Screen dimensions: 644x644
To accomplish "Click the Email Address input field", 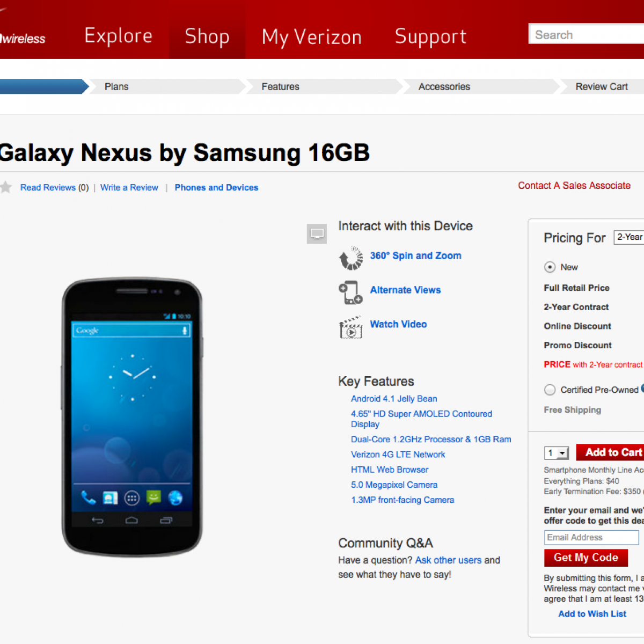I will [x=591, y=537].
